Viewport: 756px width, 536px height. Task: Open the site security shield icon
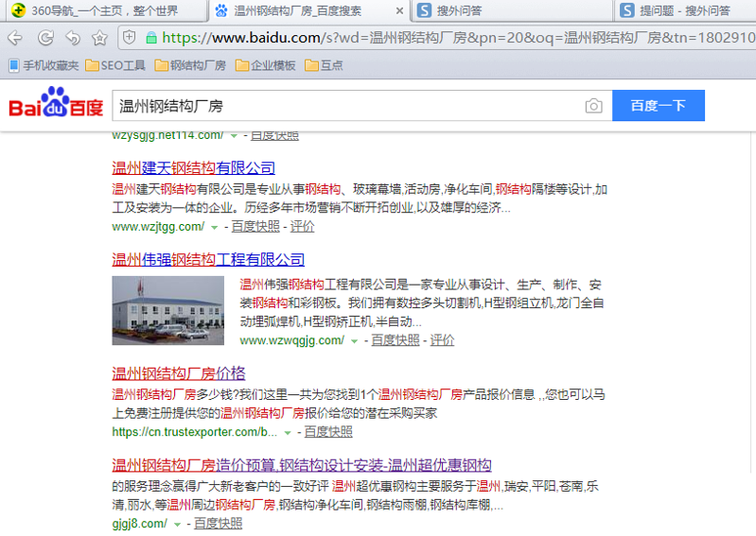point(130,37)
